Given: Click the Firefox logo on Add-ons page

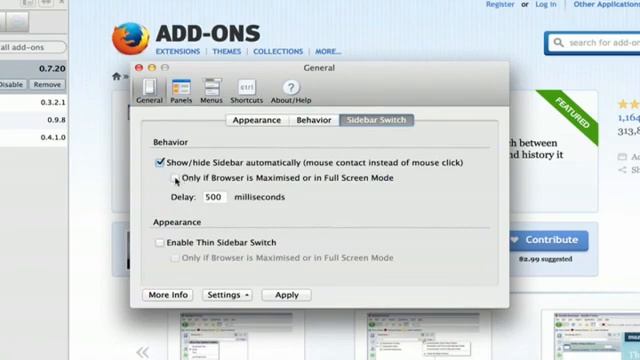Looking at the screenshot, I should pyautogui.click(x=131, y=39).
